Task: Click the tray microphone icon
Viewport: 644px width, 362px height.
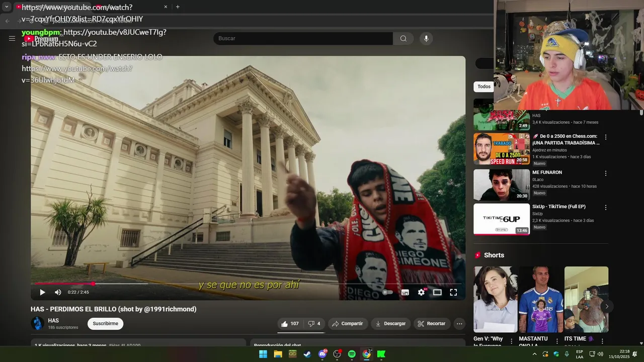Action: coord(567,354)
